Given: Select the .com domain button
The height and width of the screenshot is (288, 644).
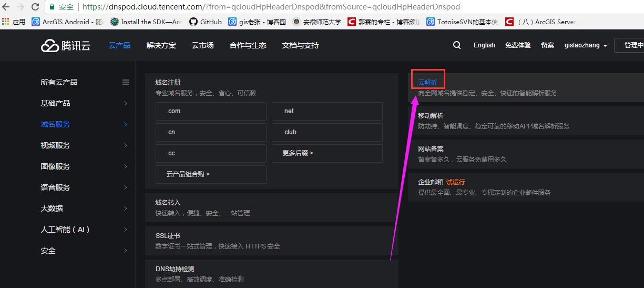Looking at the screenshot, I should click(211, 111).
